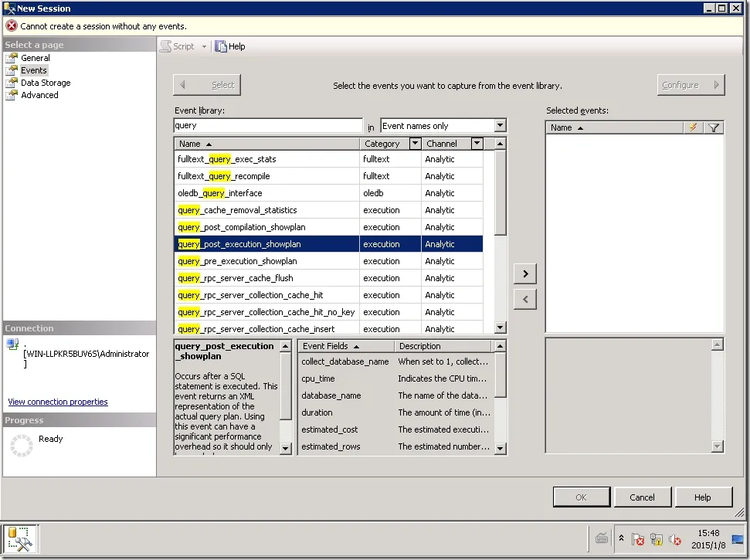Select the estimated_cost field row
Viewport: 750px width, 560px height.
[395, 429]
